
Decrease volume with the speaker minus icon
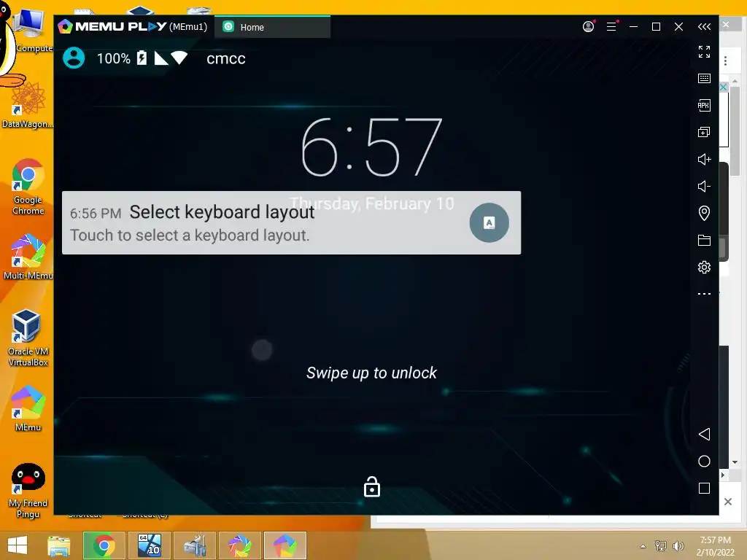(x=704, y=186)
